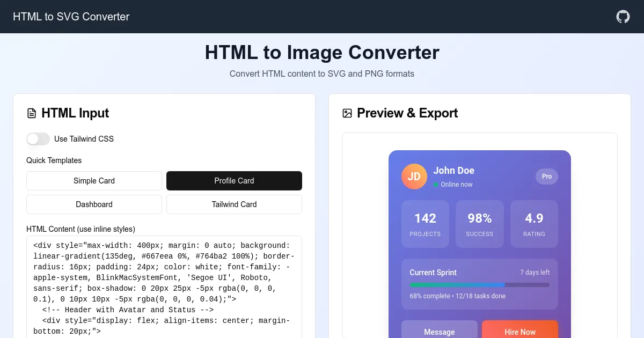Click the Hire Now button in the preview
This screenshot has height=338, width=644.
519,332
